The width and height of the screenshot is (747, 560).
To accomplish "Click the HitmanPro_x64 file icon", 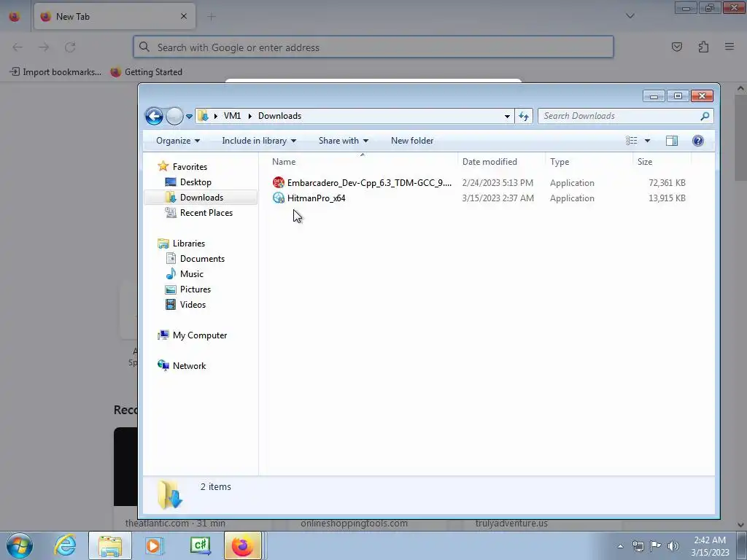I will click(278, 198).
